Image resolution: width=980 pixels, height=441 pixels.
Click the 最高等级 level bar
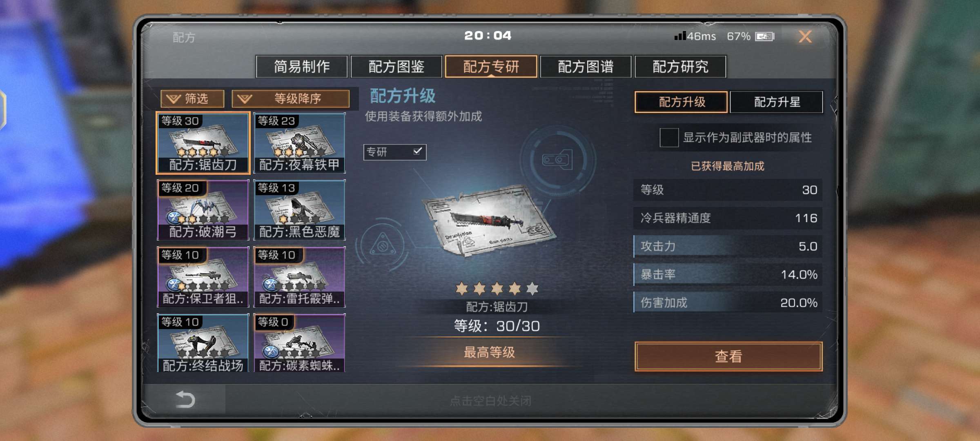click(x=489, y=352)
